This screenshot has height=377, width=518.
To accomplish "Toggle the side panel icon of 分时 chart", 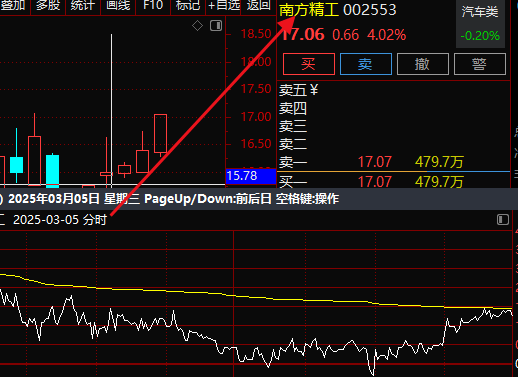I will point(503,220).
